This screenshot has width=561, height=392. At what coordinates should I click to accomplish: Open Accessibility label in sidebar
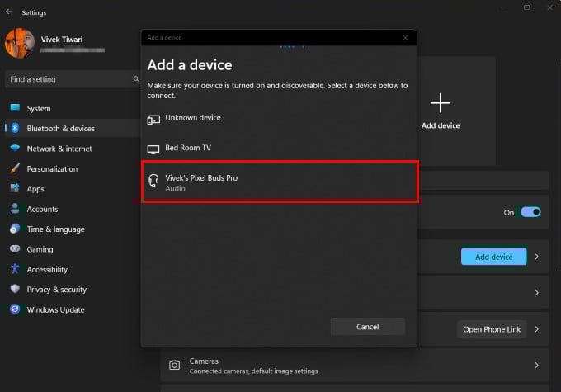(47, 269)
